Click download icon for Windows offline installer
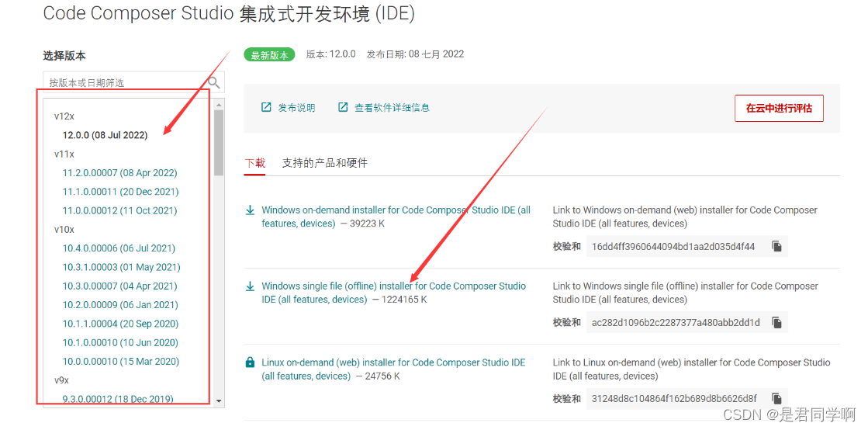The image size is (868, 430). [251, 286]
